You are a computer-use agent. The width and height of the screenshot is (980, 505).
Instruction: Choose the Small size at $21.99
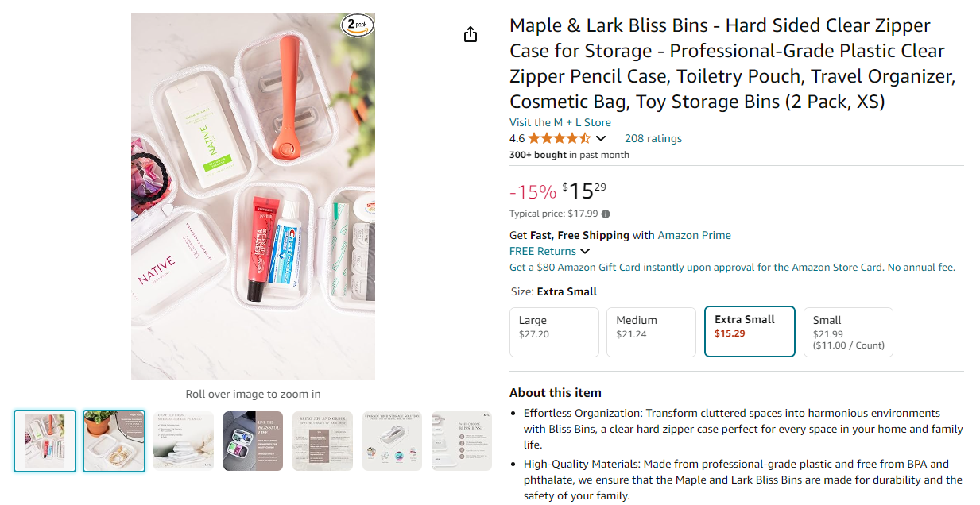click(848, 332)
